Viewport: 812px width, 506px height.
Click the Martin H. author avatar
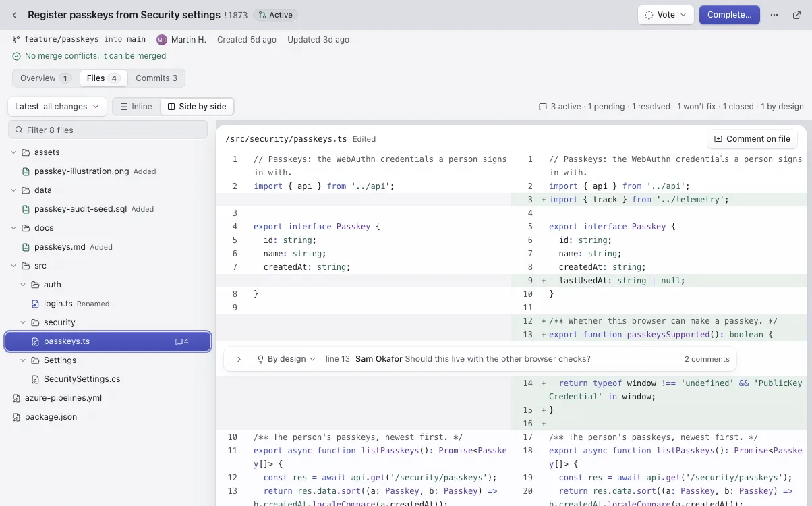click(x=161, y=40)
